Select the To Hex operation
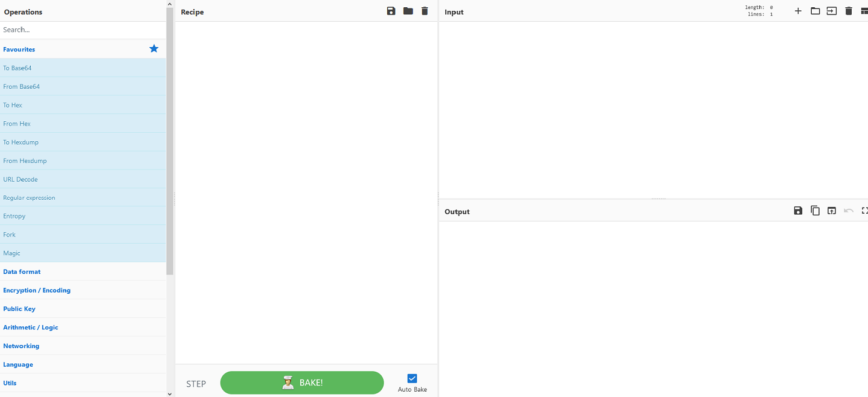This screenshot has width=868, height=397. (x=83, y=105)
